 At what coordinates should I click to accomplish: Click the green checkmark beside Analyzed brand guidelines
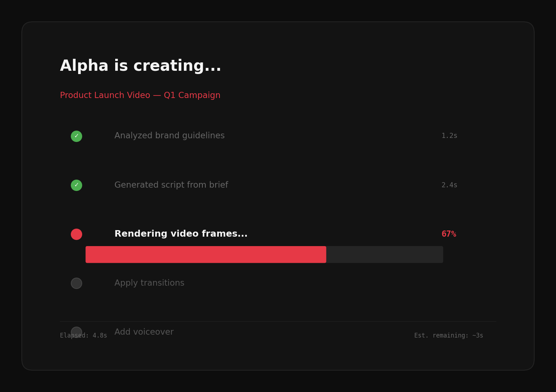click(76, 136)
